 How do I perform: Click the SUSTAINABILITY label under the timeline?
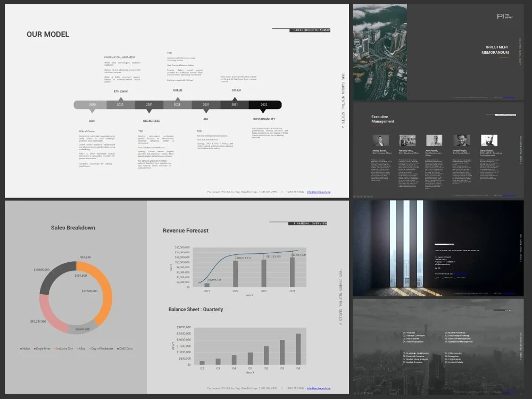(264, 119)
